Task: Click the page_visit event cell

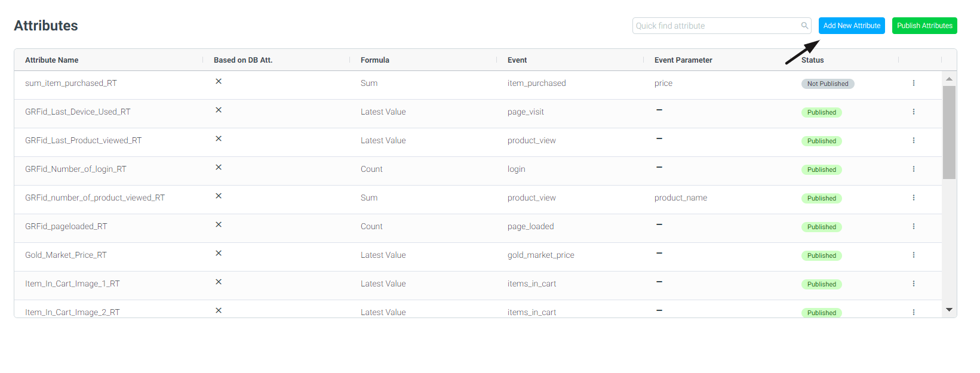Action: pyautogui.click(x=526, y=112)
